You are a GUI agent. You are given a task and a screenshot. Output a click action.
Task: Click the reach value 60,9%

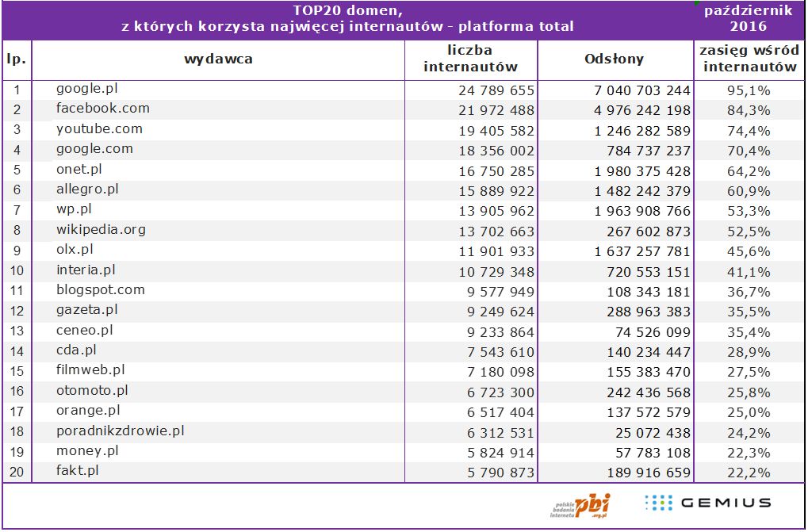pos(749,191)
